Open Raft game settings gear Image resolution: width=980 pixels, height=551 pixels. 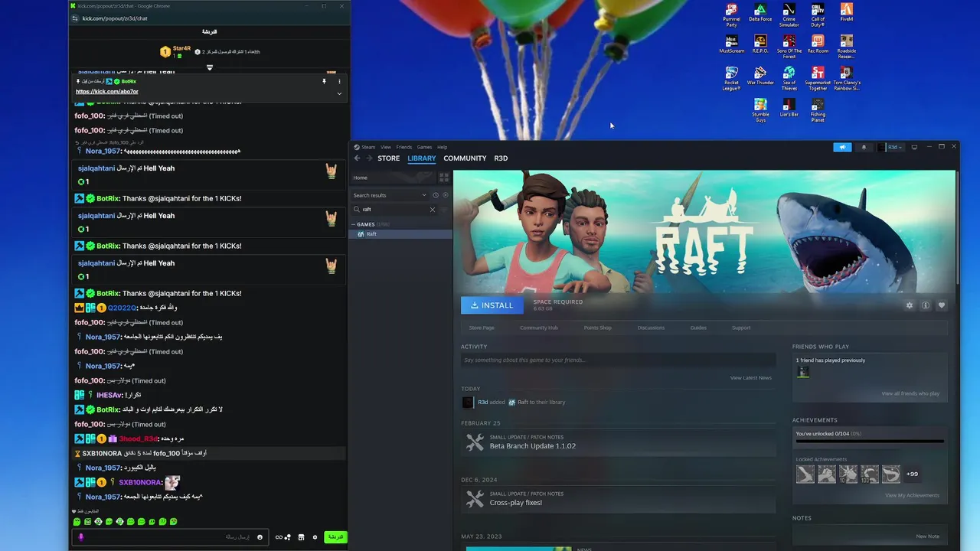(x=910, y=305)
